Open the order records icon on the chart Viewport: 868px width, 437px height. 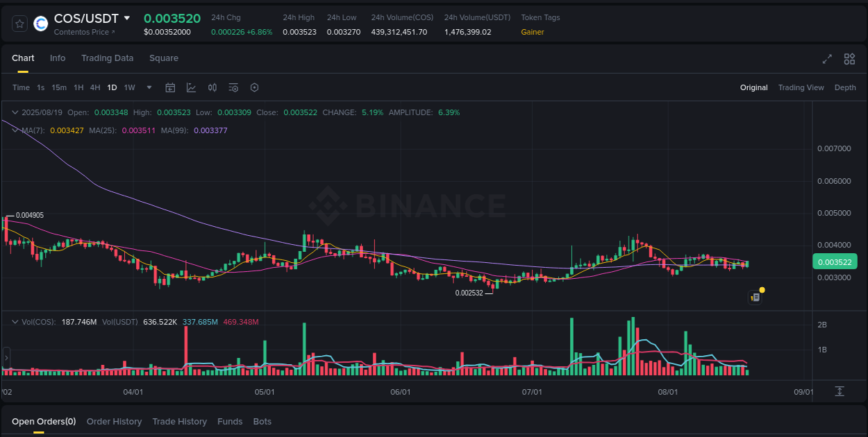coord(755,297)
